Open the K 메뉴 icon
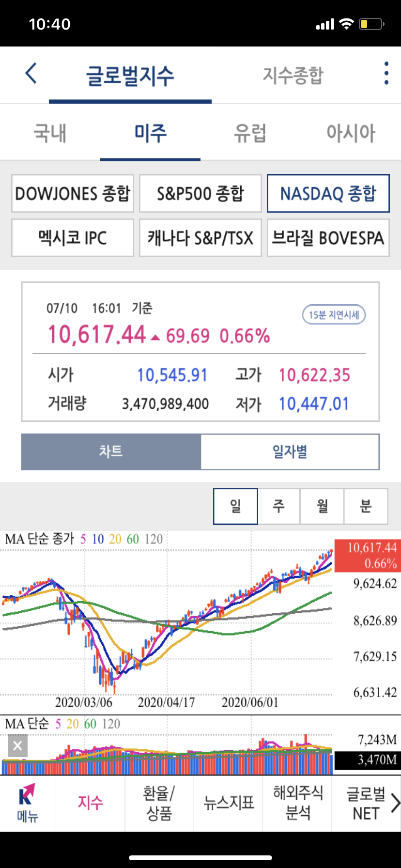 pos(28,803)
